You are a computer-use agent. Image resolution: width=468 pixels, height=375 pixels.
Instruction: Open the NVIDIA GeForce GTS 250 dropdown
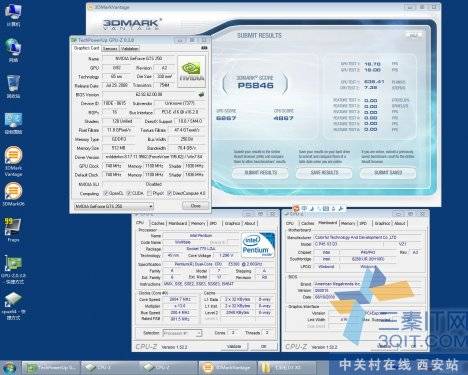[x=114, y=206]
